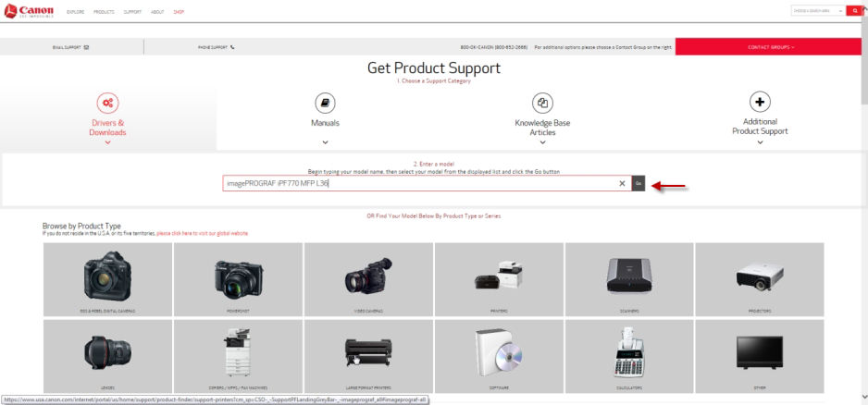868x405 pixels.
Task: Expand the Manuals chevron
Action: point(325,142)
